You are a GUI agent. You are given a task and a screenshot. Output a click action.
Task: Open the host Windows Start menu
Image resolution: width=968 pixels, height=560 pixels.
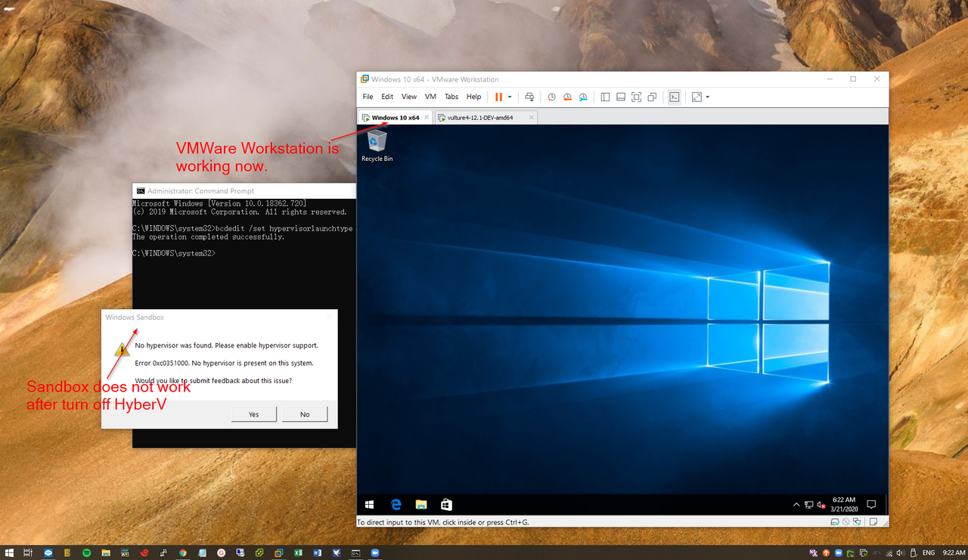[x=10, y=552]
